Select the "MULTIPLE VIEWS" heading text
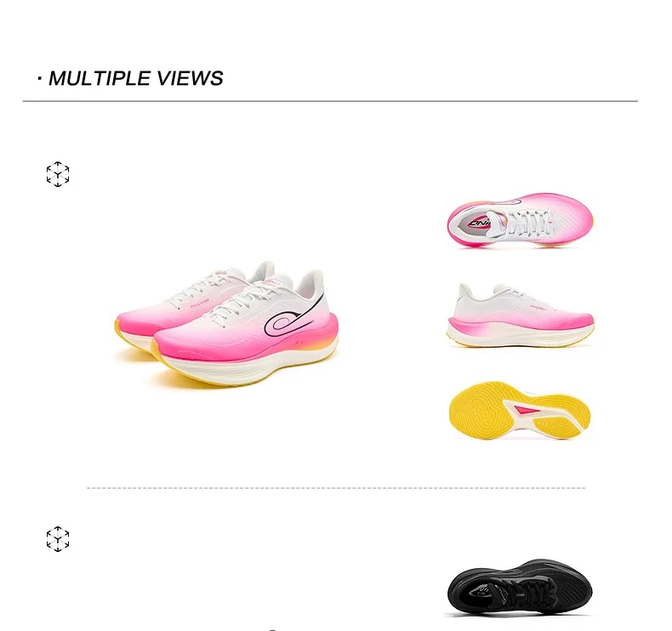The image size is (672, 631). tap(135, 78)
